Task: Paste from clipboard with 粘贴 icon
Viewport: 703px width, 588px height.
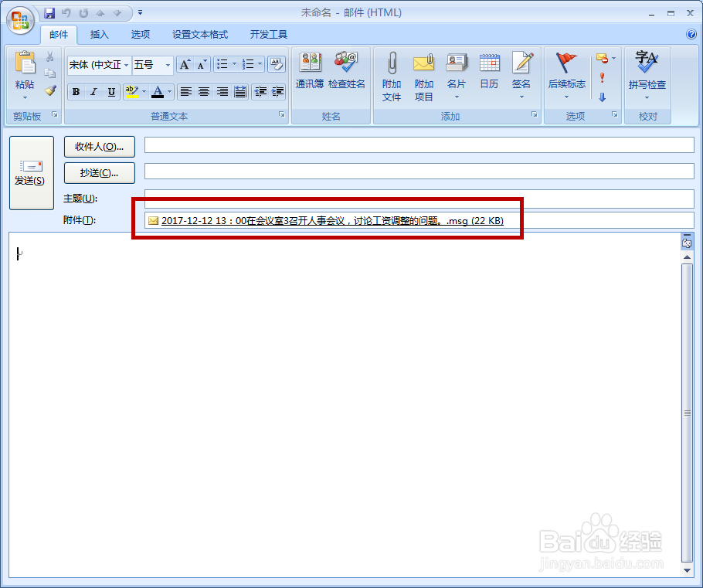Action: tap(25, 63)
